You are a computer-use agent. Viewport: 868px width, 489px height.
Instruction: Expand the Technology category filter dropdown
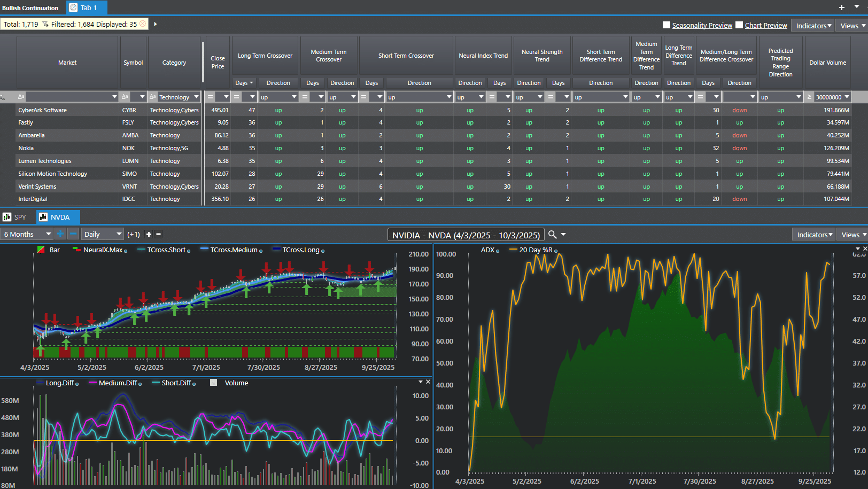click(196, 97)
